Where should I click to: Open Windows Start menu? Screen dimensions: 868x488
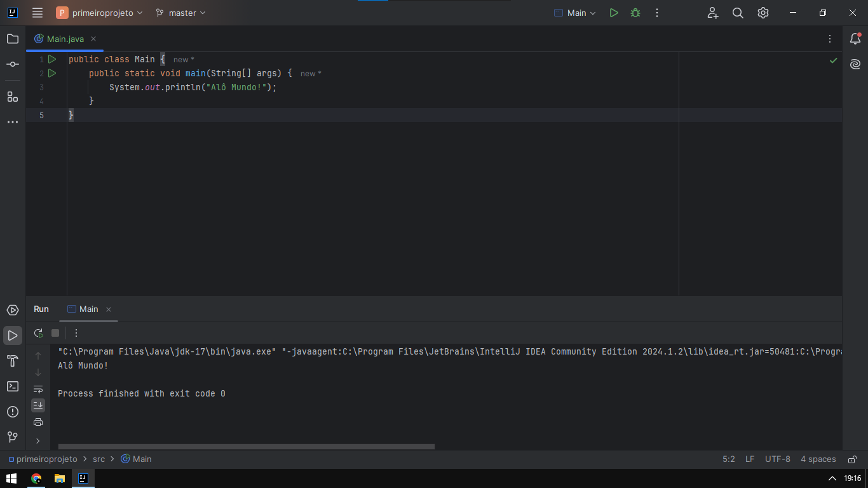click(x=11, y=478)
